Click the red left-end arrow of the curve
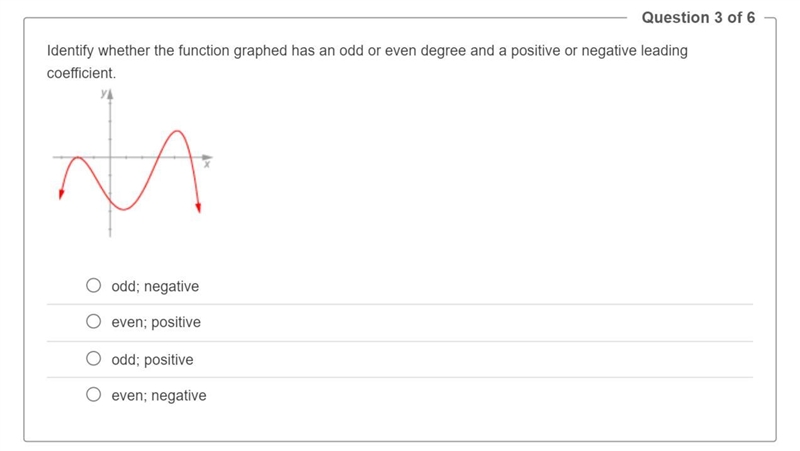This screenshot has width=800, height=451. pos(61,194)
